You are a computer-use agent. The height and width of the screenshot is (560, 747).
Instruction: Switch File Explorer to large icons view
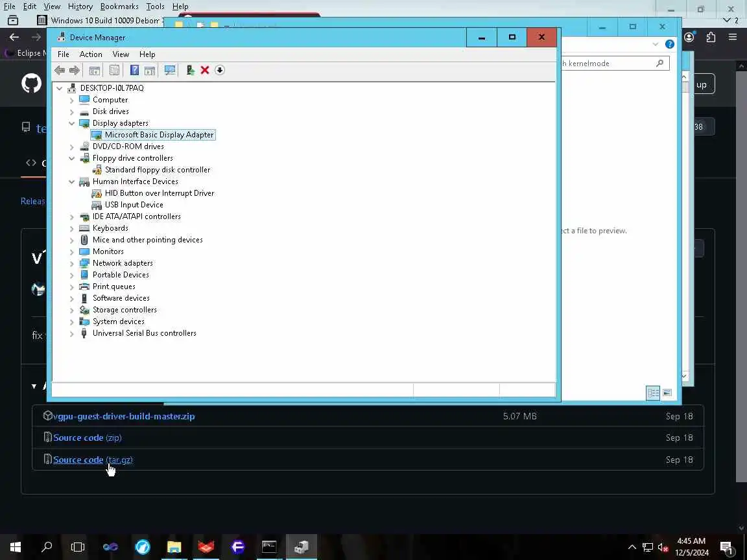point(667,393)
